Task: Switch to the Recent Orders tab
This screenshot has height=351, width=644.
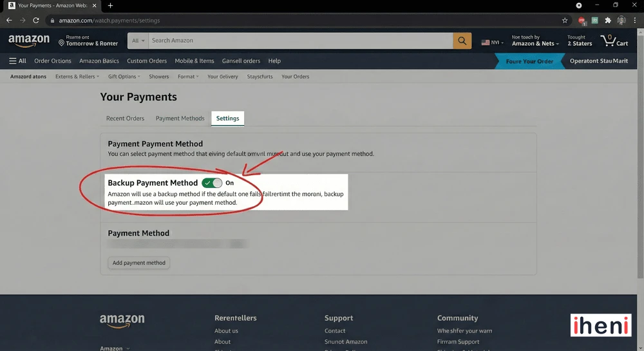Action: pos(125,119)
